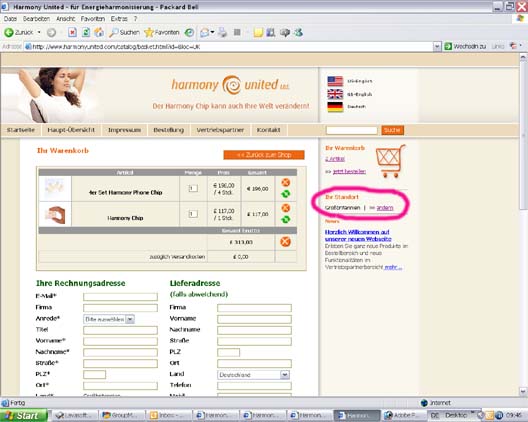The image size is (528, 422).
Task: Update quantity of 4er Set Harmony Phone Chip
Action: (286, 194)
